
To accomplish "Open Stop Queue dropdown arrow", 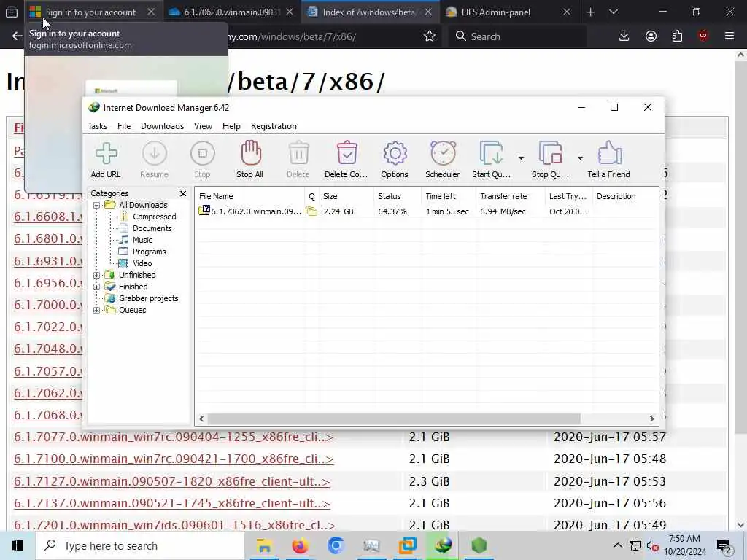I will click(580, 158).
